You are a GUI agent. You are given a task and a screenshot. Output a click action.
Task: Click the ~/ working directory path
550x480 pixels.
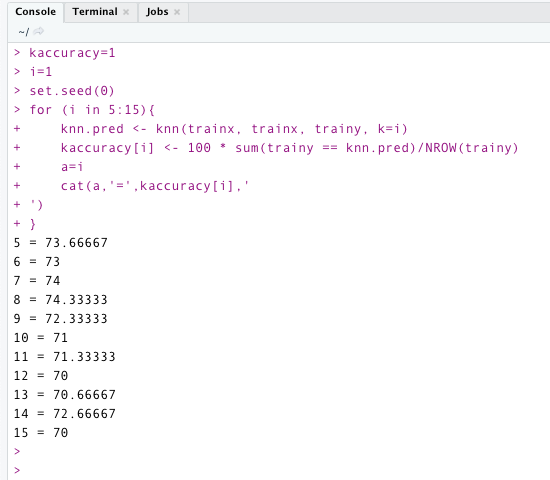click(24, 32)
